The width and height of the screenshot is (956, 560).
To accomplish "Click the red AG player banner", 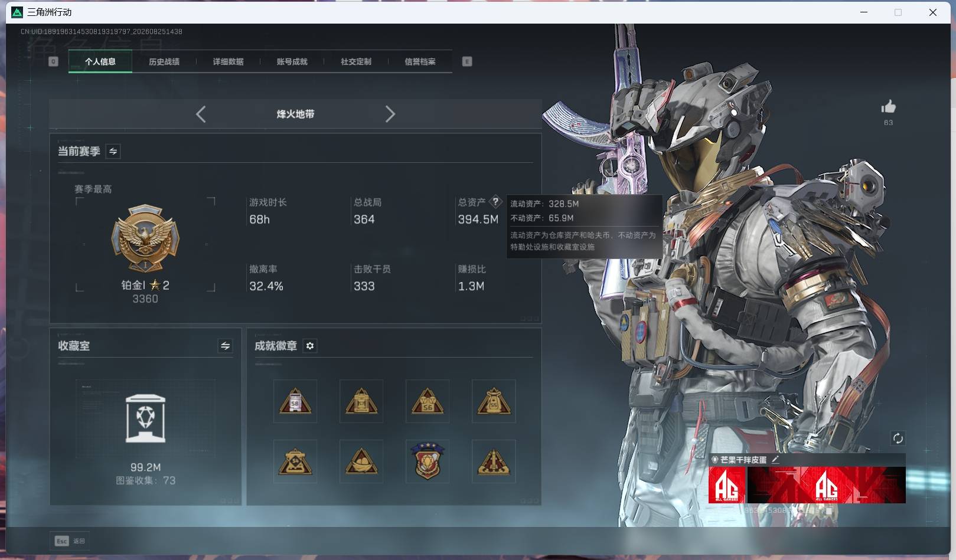I will [827, 485].
